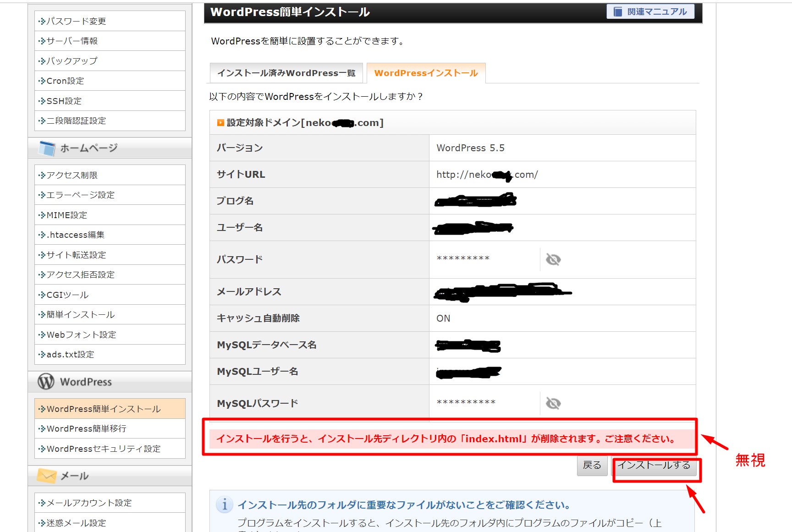This screenshot has width=792, height=532.
Task: Open CGIツール
Action: point(110,295)
